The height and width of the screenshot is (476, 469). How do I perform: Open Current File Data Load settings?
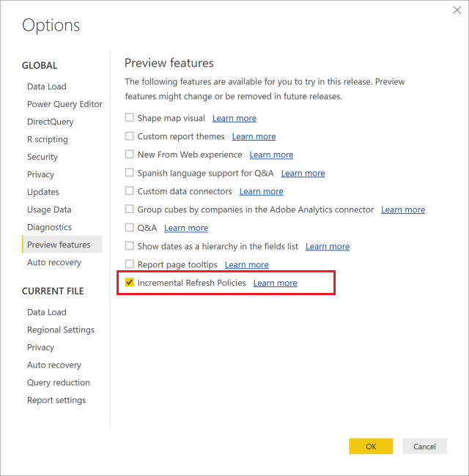(x=46, y=312)
